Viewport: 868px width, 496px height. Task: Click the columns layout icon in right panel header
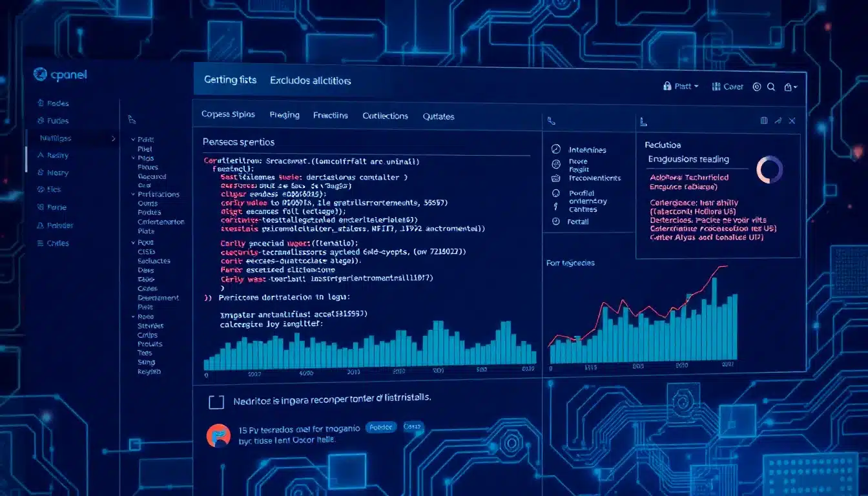pos(764,121)
